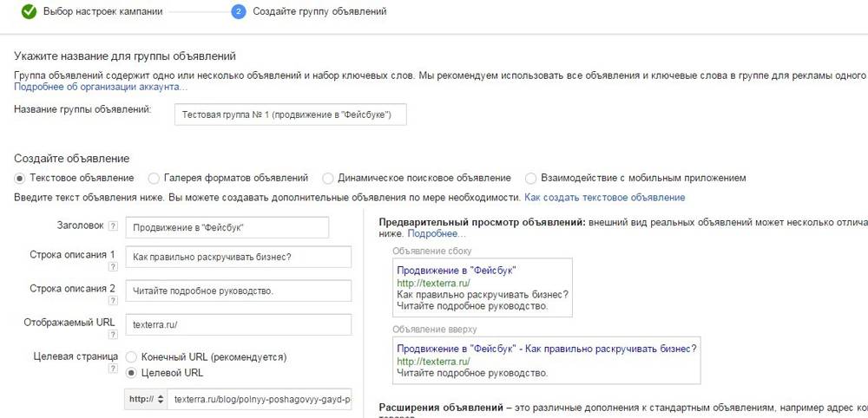Open Создайте группу объявлений step
Image resolution: width=868 pixels, height=418 pixels.
click(319, 11)
